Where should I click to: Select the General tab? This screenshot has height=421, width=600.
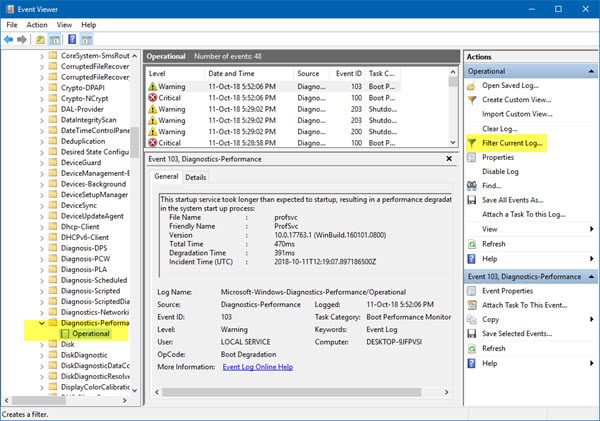(166, 176)
